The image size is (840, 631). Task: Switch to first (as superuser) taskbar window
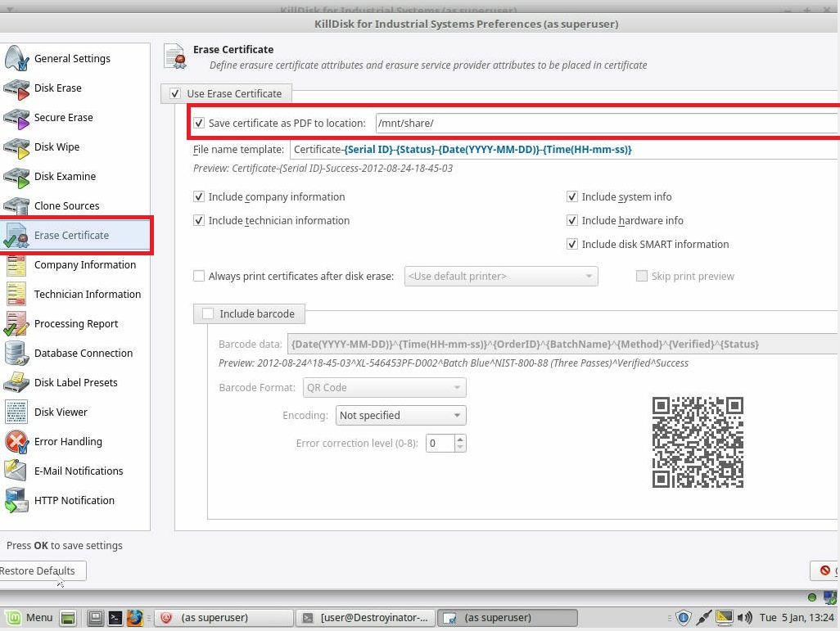click(224, 618)
